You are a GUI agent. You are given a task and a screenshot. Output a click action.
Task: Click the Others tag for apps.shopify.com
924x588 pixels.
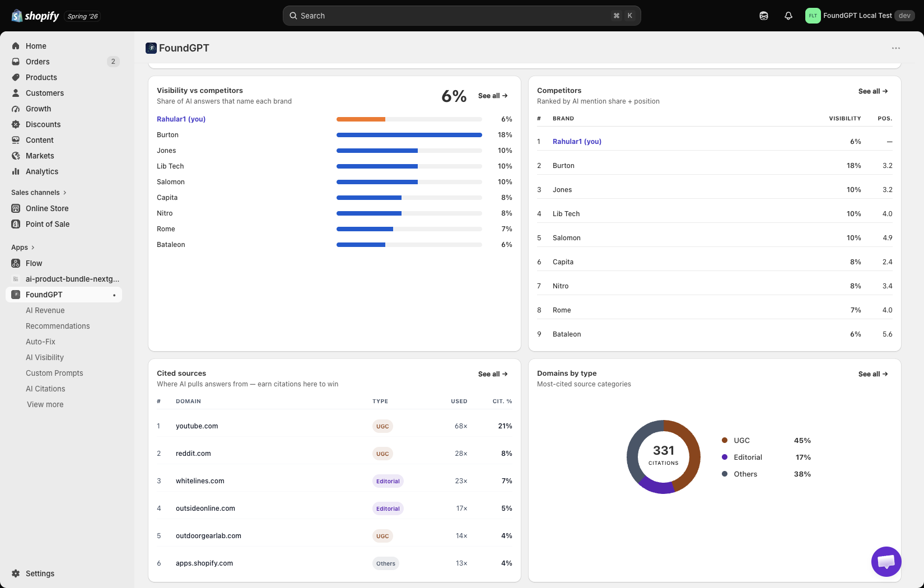tap(386, 563)
